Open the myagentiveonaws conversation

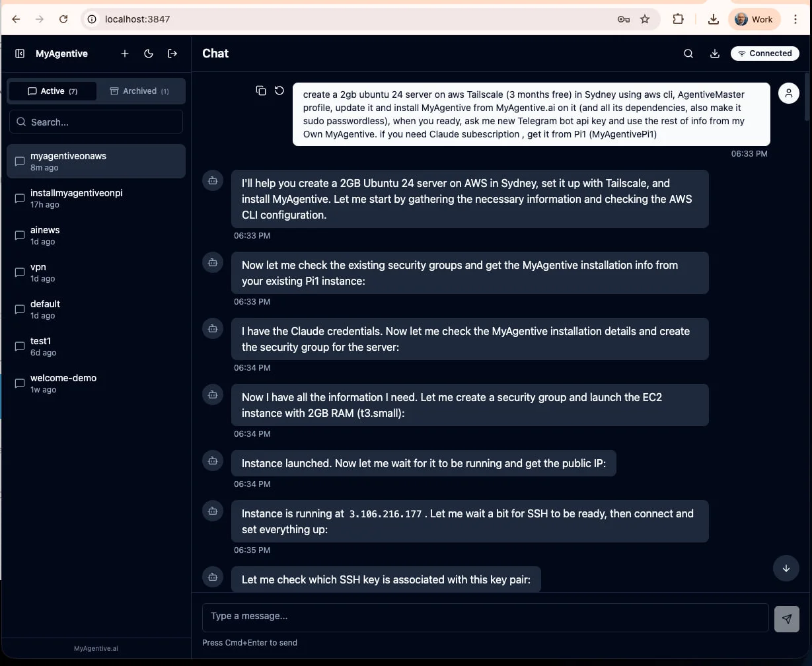point(96,161)
